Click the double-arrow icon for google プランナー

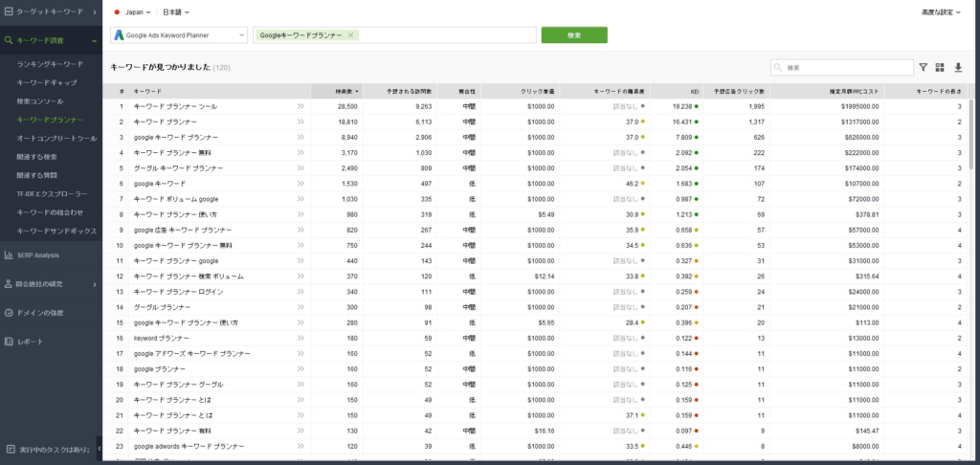[x=301, y=368]
